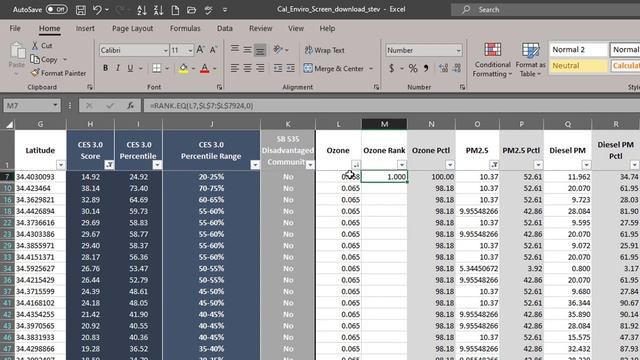Click the Cut button
640x360 pixels.
pyautogui.click(x=42, y=46)
